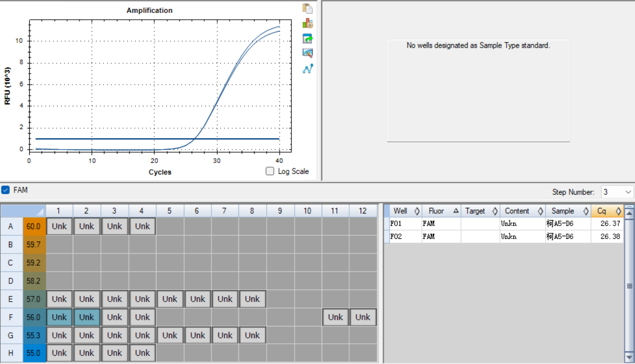This screenshot has width=635, height=364.
Task: Click the Cq value 26.38
Action: click(x=609, y=236)
